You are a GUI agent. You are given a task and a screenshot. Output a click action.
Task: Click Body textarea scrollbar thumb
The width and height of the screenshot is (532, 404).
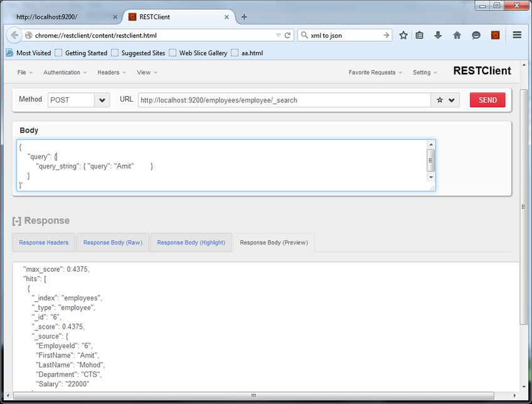[x=431, y=161]
